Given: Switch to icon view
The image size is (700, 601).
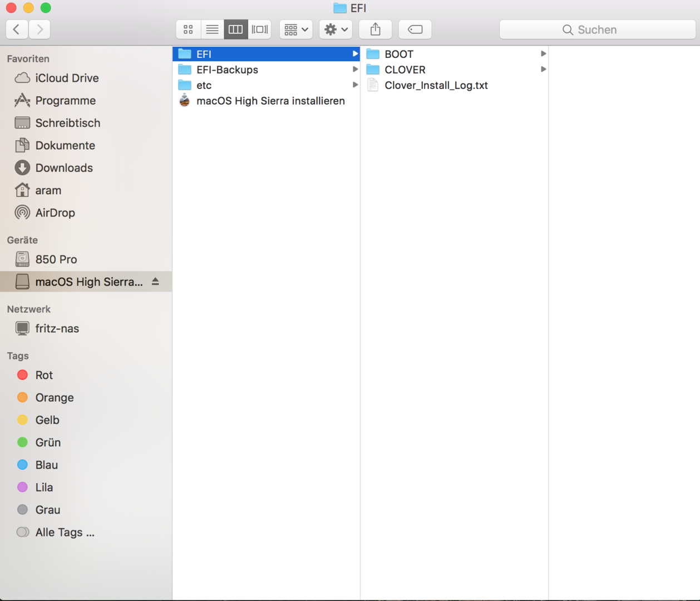Looking at the screenshot, I should pyautogui.click(x=188, y=29).
